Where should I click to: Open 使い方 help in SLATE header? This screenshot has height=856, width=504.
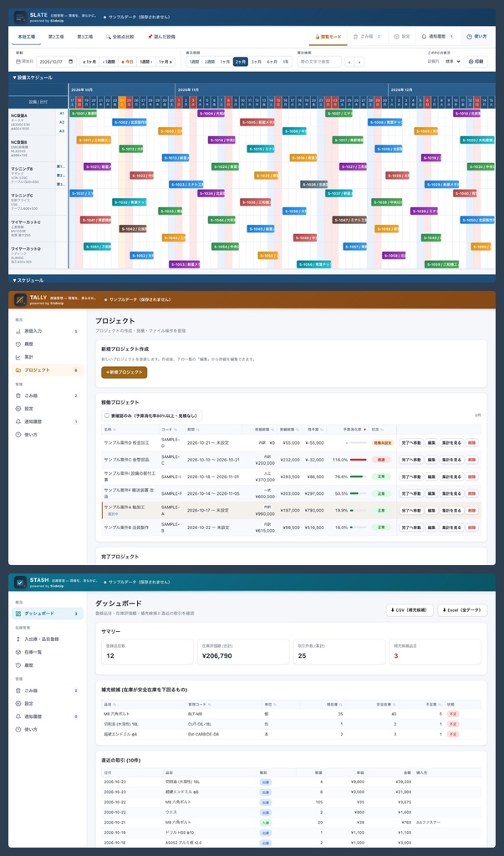(x=476, y=37)
